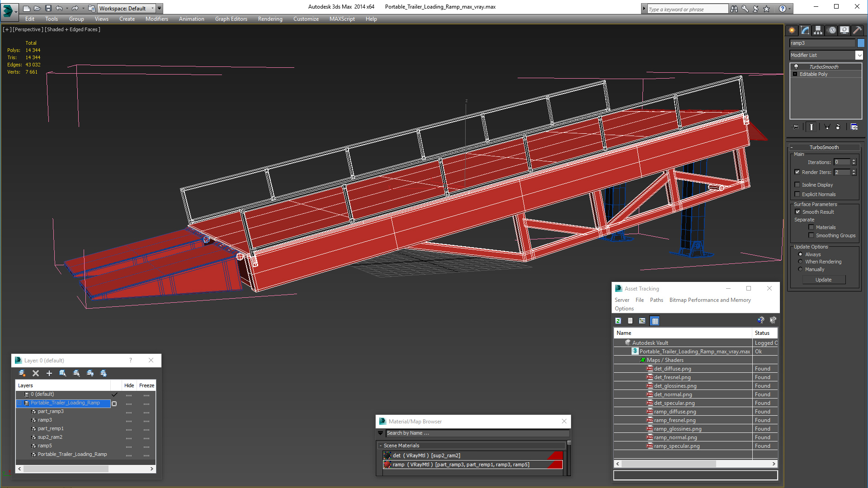Toggle Render Iters checkbox
The width and height of the screenshot is (868, 488).
[x=797, y=172]
